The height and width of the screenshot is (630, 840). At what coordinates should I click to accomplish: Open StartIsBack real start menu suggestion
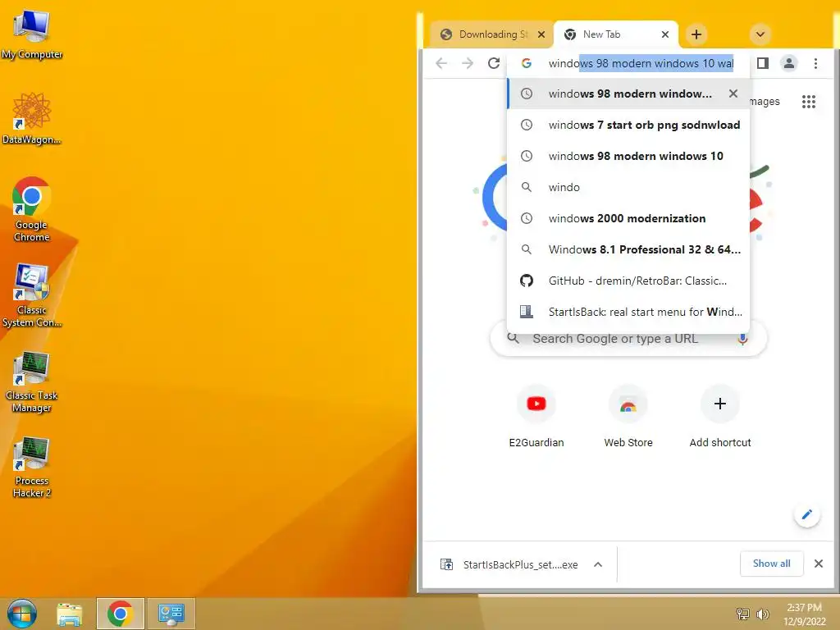628,312
